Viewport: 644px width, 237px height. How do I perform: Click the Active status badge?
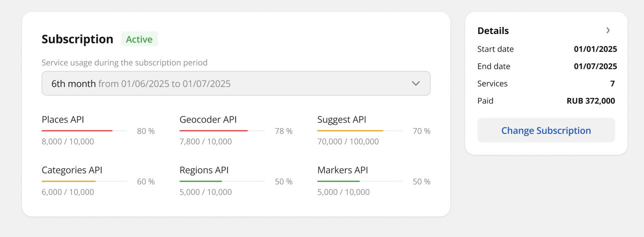point(139,39)
